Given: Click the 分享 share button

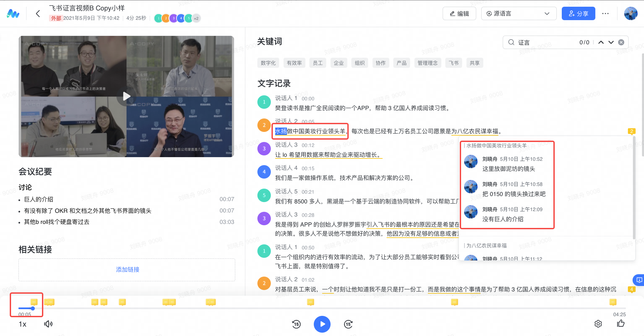Looking at the screenshot, I should (578, 13).
